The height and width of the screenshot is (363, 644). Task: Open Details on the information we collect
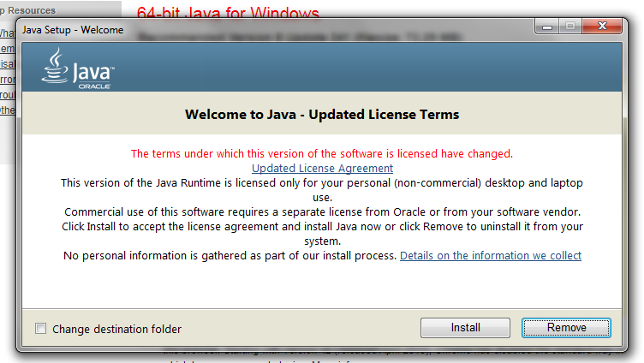click(x=490, y=256)
